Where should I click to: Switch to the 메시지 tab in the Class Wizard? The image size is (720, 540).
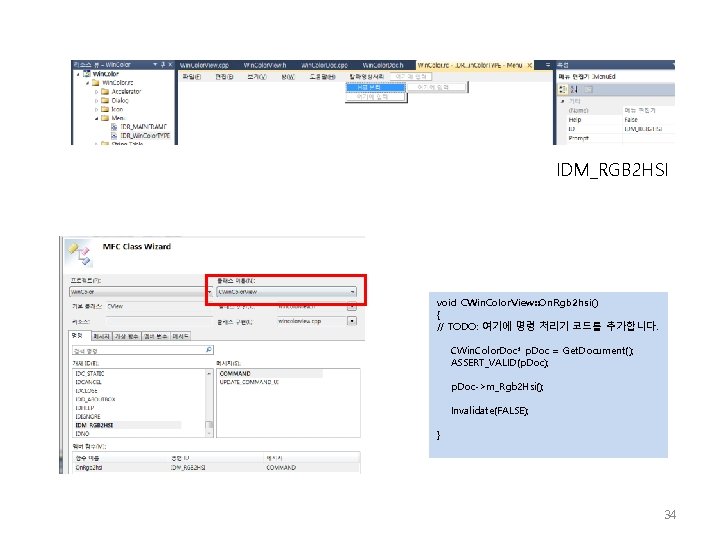(x=102, y=337)
